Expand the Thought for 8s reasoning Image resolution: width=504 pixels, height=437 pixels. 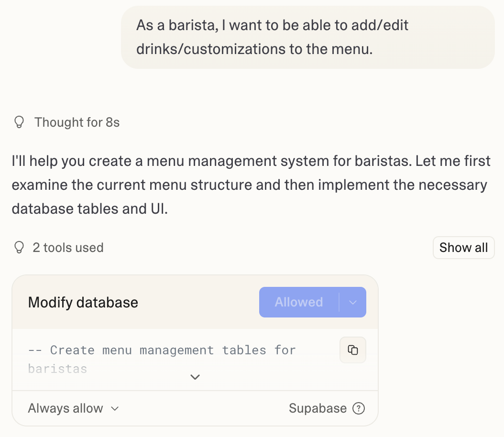coord(77,122)
